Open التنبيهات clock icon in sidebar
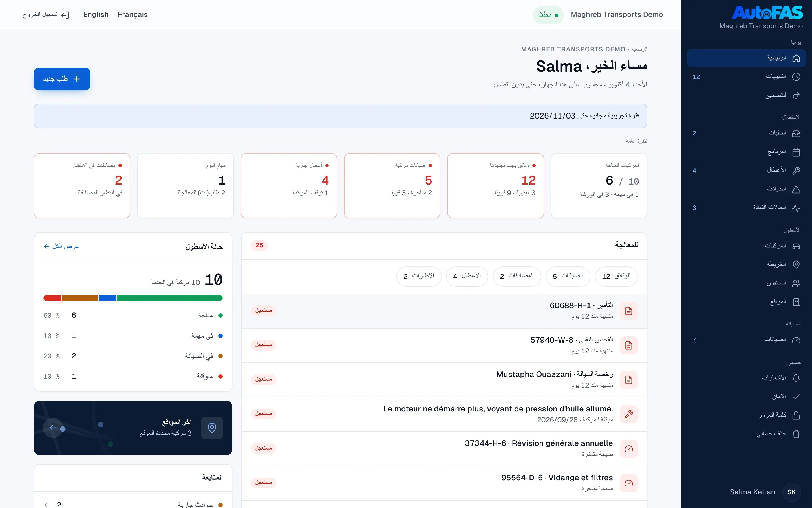The image size is (812, 508). [x=796, y=76]
